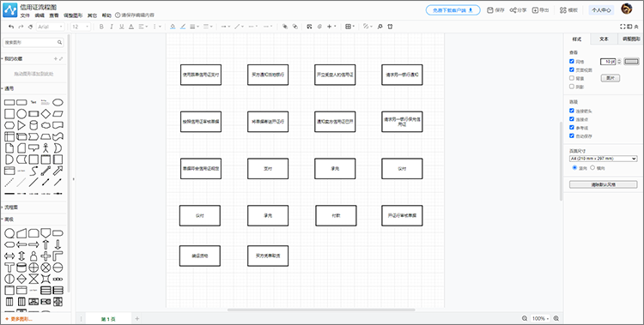Open the 文件 File menu
The height and width of the screenshot is (325, 644).
click(x=25, y=15)
